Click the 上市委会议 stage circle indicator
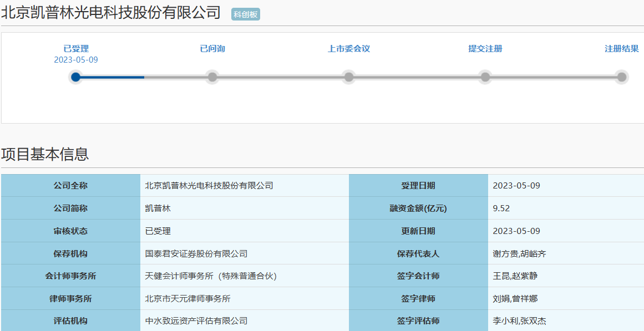The image size is (644, 331). (348, 77)
